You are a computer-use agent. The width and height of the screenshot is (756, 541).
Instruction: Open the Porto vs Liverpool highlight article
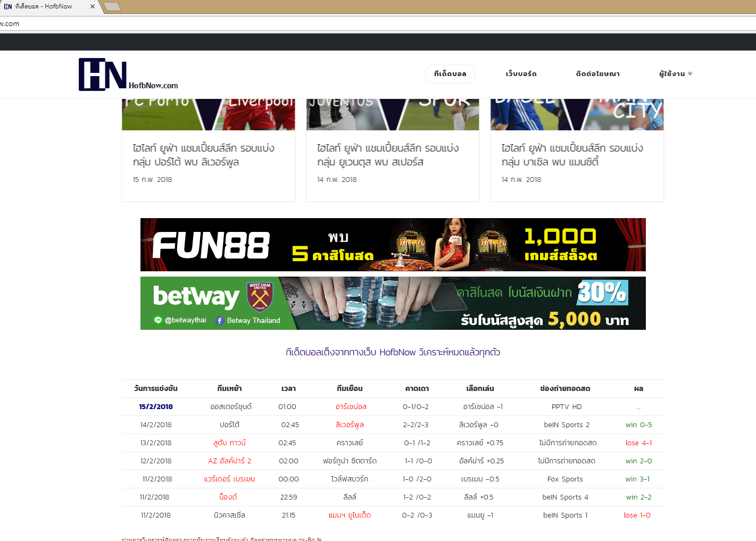203,155
